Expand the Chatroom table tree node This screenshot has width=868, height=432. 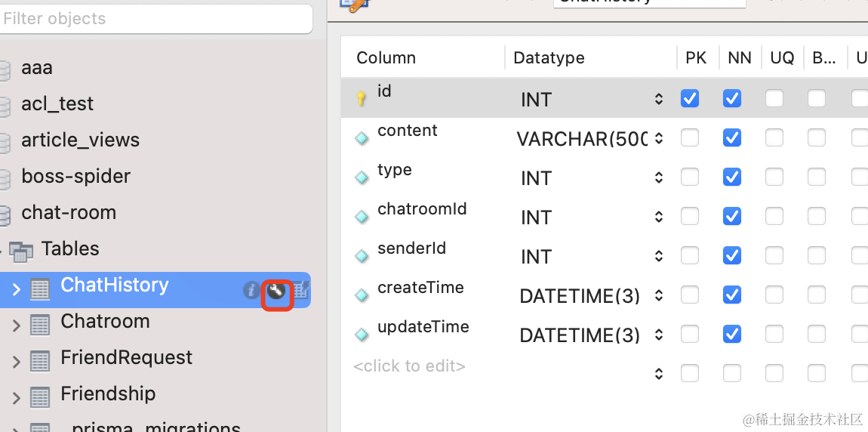tap(16, 326)
